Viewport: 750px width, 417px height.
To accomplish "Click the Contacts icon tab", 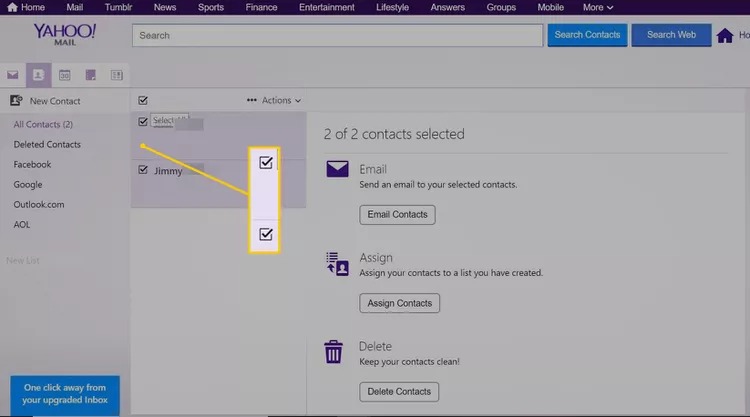I will click(x=38, y=75).
